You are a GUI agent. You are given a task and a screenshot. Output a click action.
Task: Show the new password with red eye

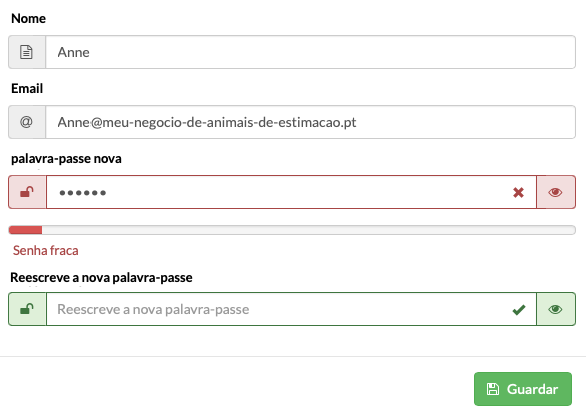555,192
